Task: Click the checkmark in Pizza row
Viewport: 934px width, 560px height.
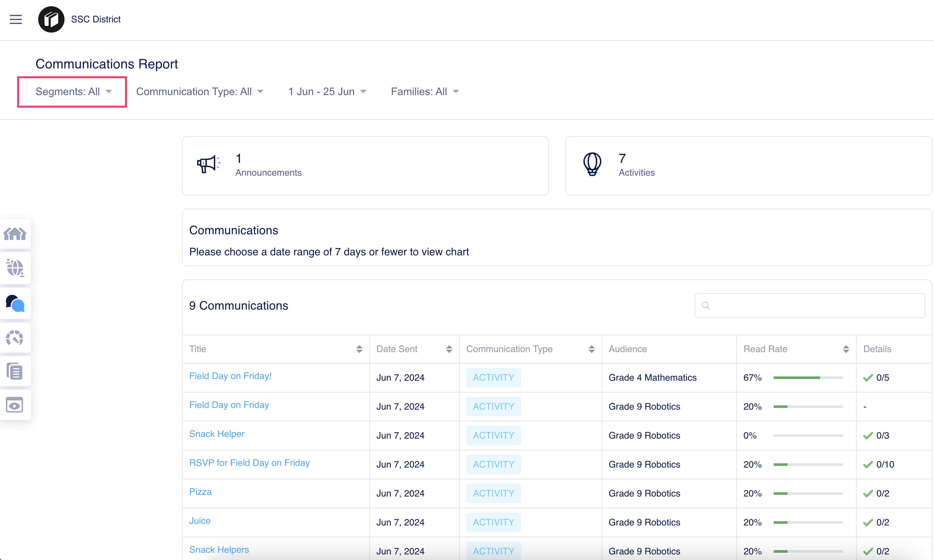Action: [x=868, y=494]
